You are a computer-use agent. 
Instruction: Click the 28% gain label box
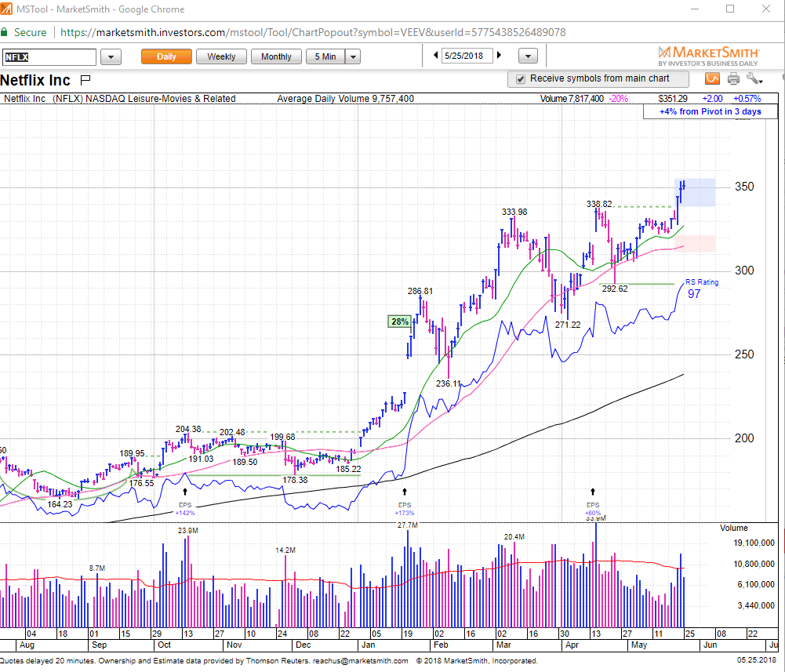[x=399, y=321]
